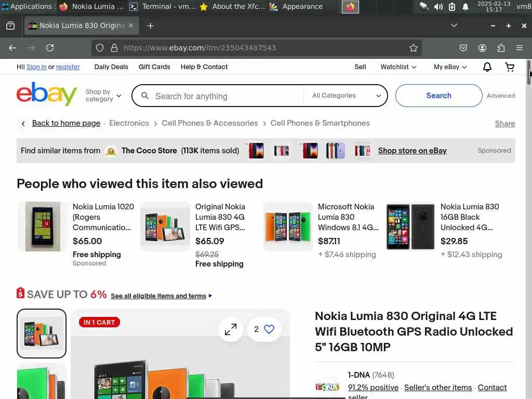Screen dimensions: 532x399
Task: Open Original Nokia Lumia 830 4G listing
Action: click(220, 217)
